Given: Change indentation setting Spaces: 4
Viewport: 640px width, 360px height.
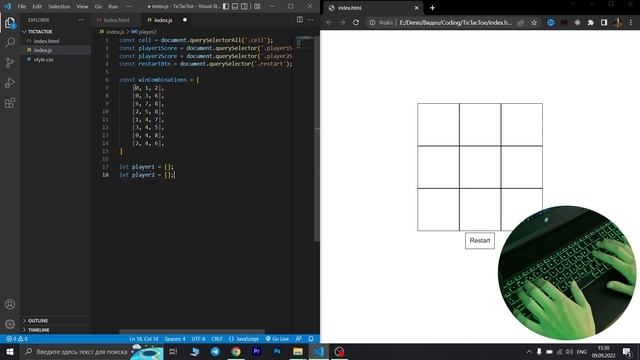Looking at the screenshot, I should click(x=175, y=339).
